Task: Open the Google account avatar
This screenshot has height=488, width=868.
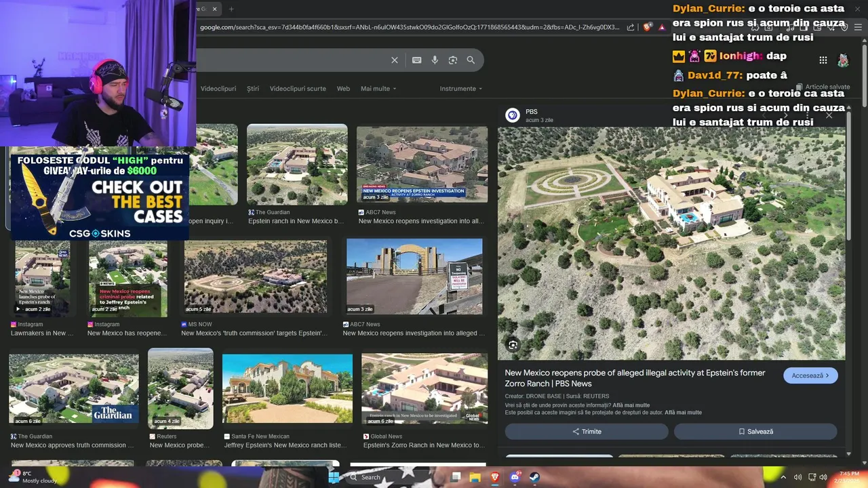Action: tap(843, 60)
